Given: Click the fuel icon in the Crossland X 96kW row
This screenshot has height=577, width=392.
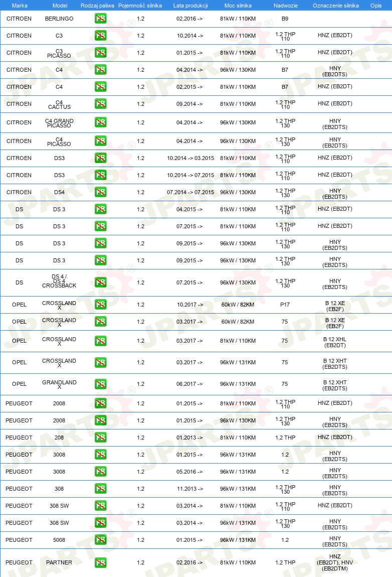Looking at the screenshot, I should [x=100, y=362].
